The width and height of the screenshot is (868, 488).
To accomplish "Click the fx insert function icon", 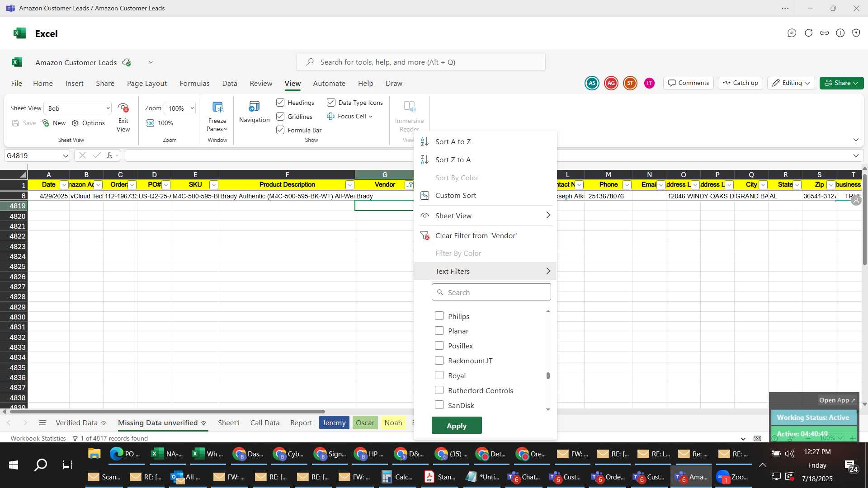I will tap(109, 155).
